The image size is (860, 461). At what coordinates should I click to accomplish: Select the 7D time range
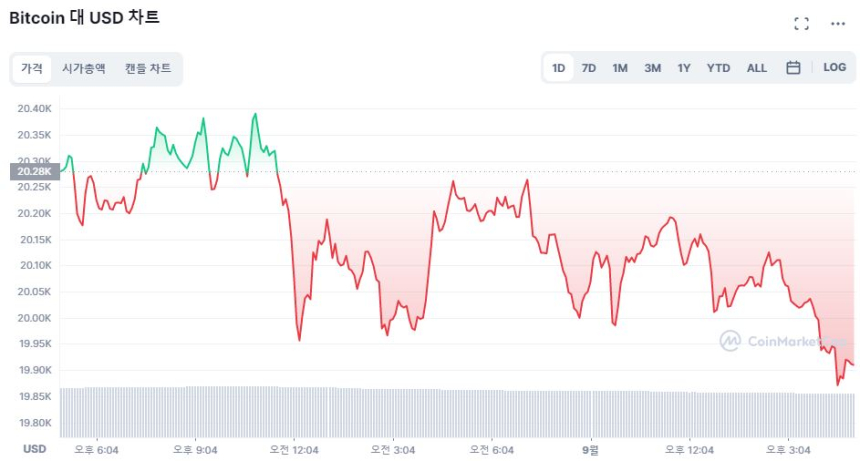click(589, 68)
